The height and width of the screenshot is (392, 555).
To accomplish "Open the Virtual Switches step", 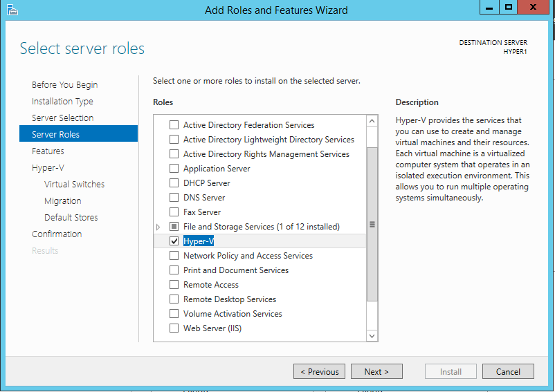I will click(x=74, y=184).
